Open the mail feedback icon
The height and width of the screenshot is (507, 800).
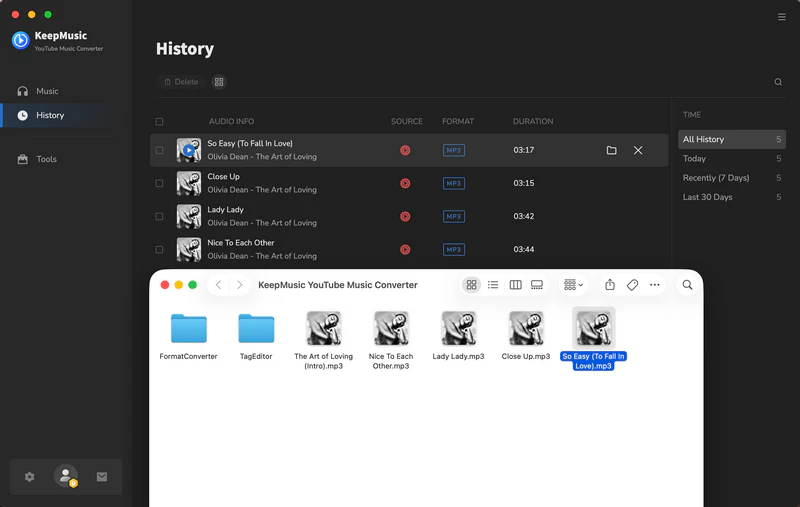[x=102, y=476]
